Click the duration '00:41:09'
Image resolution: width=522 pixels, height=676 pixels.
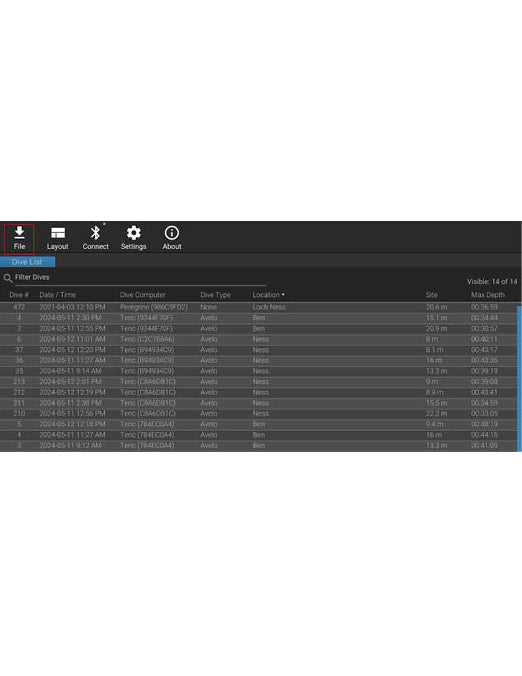click(x=484, y=445)
